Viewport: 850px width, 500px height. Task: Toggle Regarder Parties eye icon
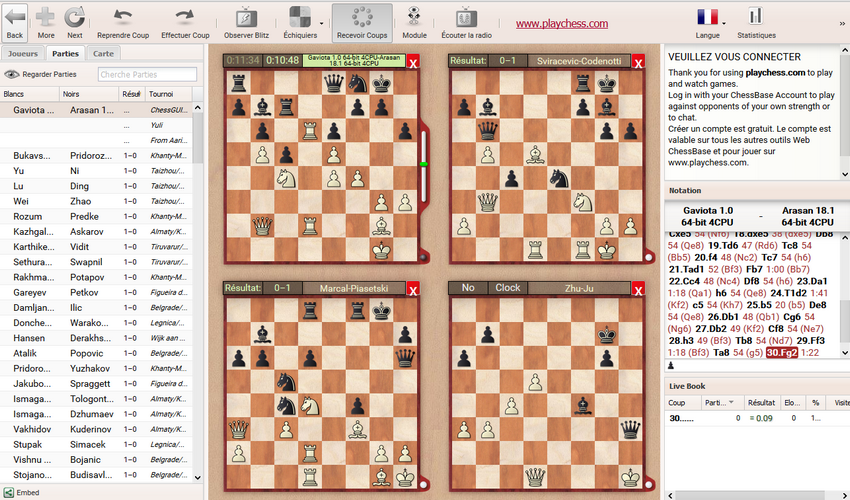click(12, 74)
